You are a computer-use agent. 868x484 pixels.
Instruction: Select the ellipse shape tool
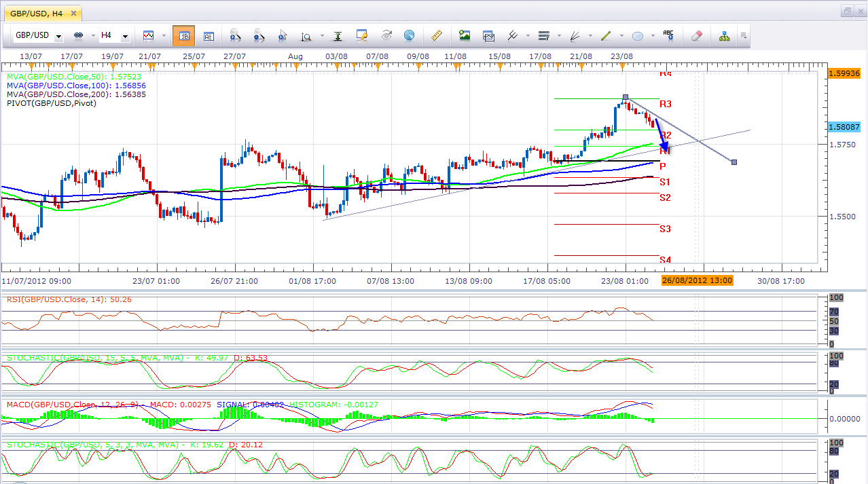(x=638, y=35)
